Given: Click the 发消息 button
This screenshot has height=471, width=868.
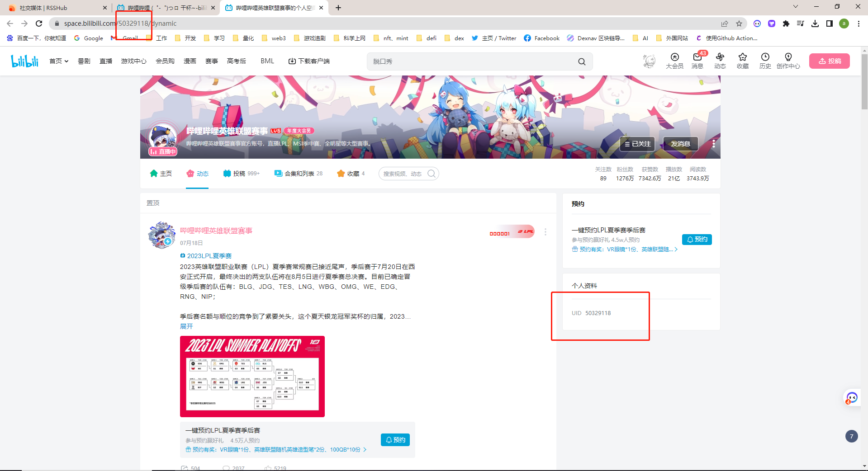Looking at the screenshot, I should coord(680,144).
